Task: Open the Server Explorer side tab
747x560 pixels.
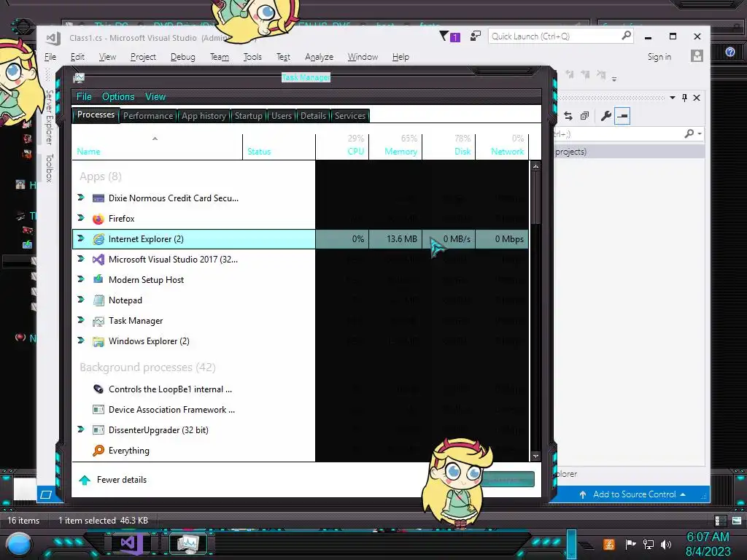Action: coord(49,117)
